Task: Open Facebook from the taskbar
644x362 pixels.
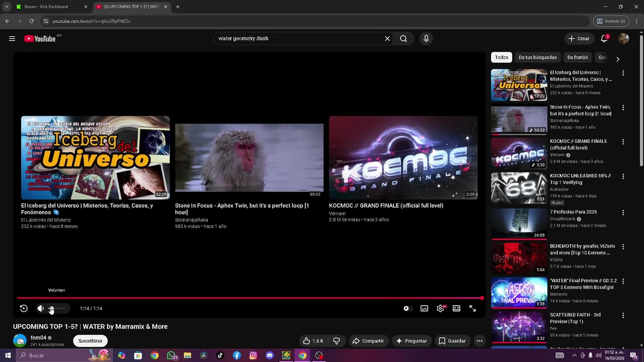Action: pyautogui.click(x=236, y=355)
